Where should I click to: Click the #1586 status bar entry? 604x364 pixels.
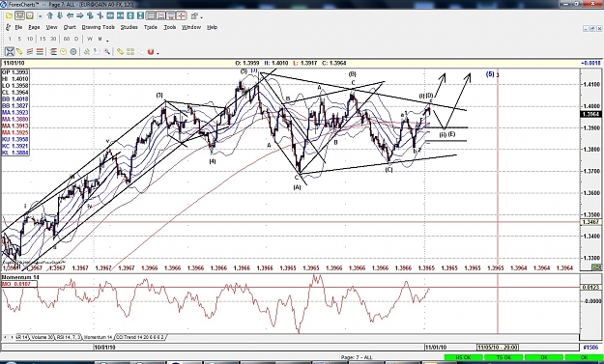(x=590, y=348)
